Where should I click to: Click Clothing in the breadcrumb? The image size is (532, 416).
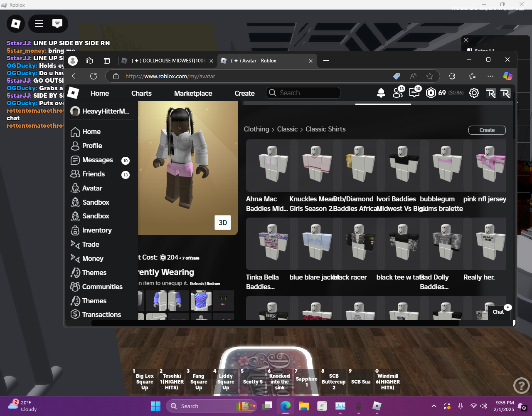[x=256, y=129]
